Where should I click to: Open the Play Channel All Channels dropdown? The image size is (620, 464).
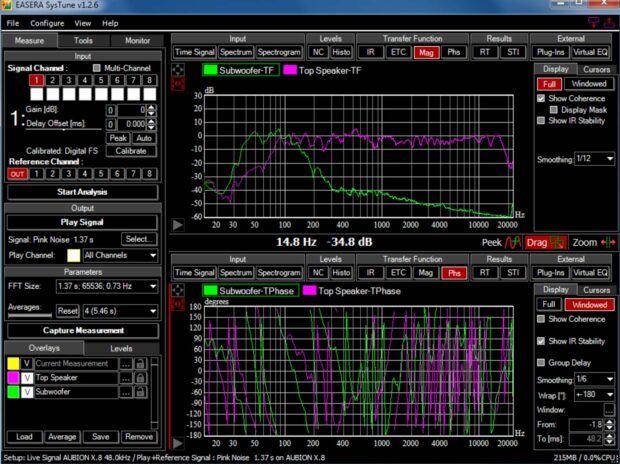pos(120,256)
